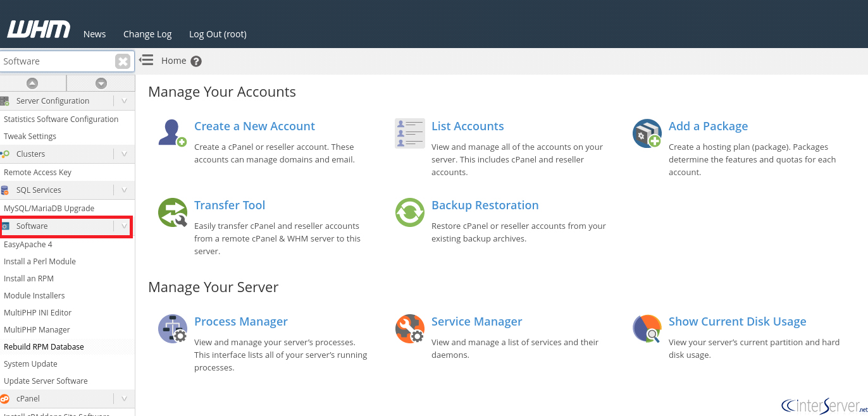Open the Change Log menu item
Image resolution: width=868 pixels, height=416 pixels.
pyautogui.click(x=147, y=34)
